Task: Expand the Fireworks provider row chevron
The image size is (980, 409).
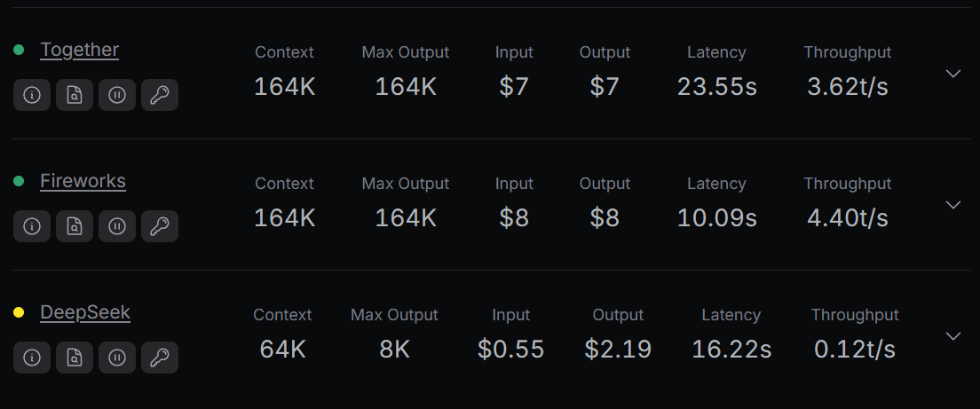Action: point(953,205)
